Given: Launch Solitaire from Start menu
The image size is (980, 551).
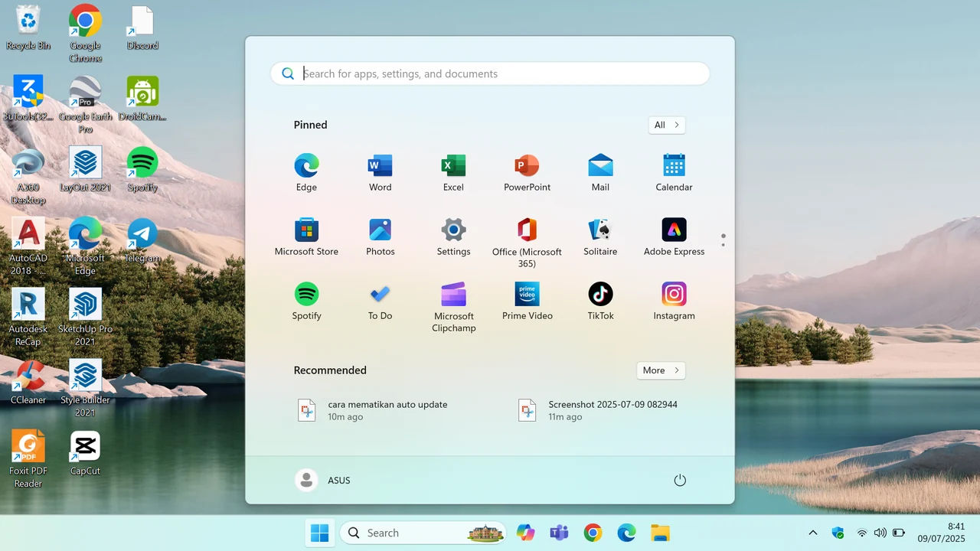Looking at the screenshot, I should 600,237.
